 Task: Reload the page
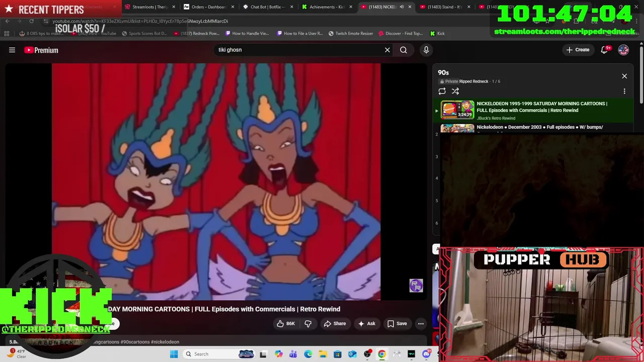tap(31, 21)
